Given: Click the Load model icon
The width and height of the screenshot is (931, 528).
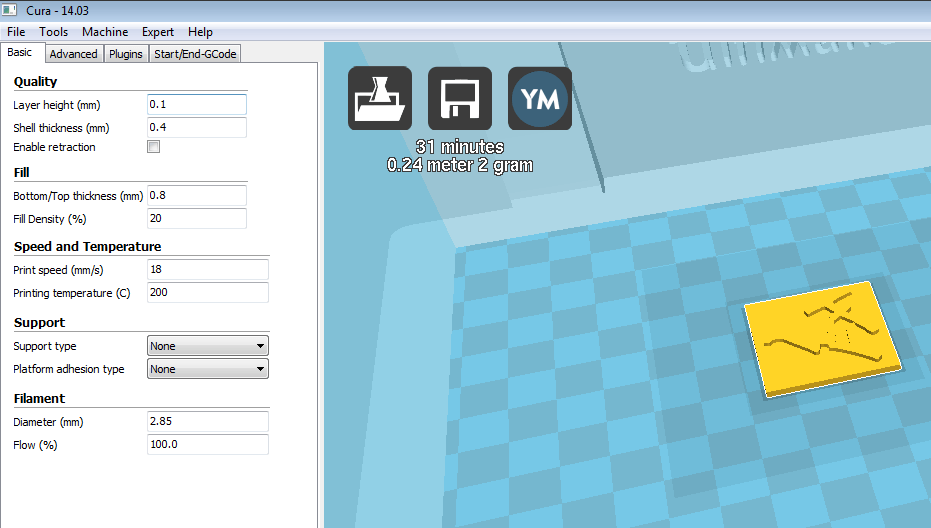Looking at the screenshot, I should 380,98.
